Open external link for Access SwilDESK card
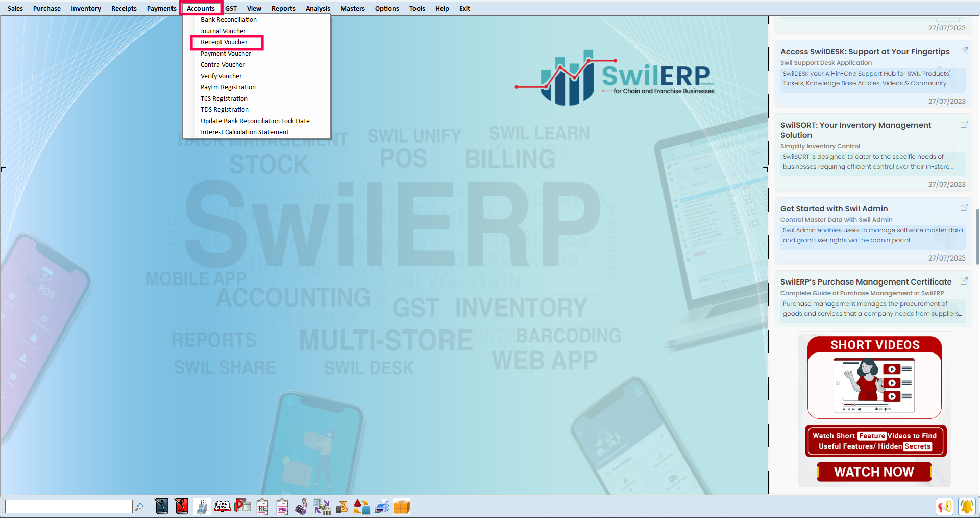Viewport: 980px width, 518px height. pos(964,51)
